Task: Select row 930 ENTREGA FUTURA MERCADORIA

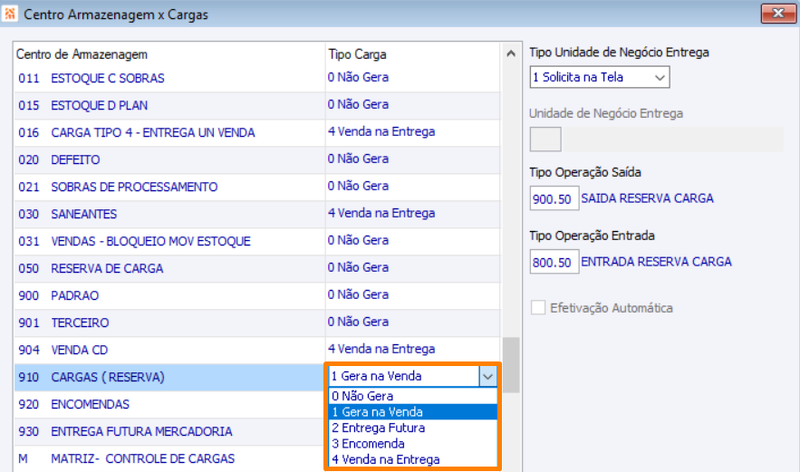Action: click(x=169, y=431)
